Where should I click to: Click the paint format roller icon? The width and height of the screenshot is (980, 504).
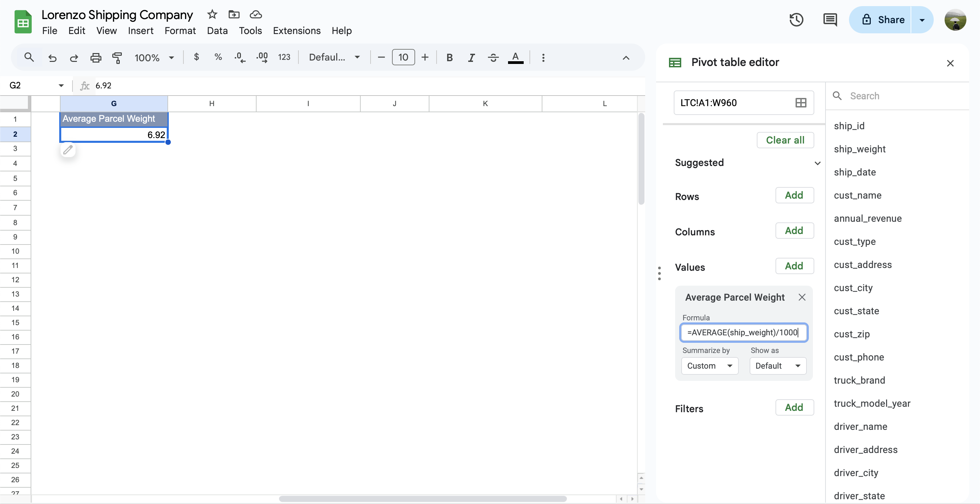pos(117,57)
